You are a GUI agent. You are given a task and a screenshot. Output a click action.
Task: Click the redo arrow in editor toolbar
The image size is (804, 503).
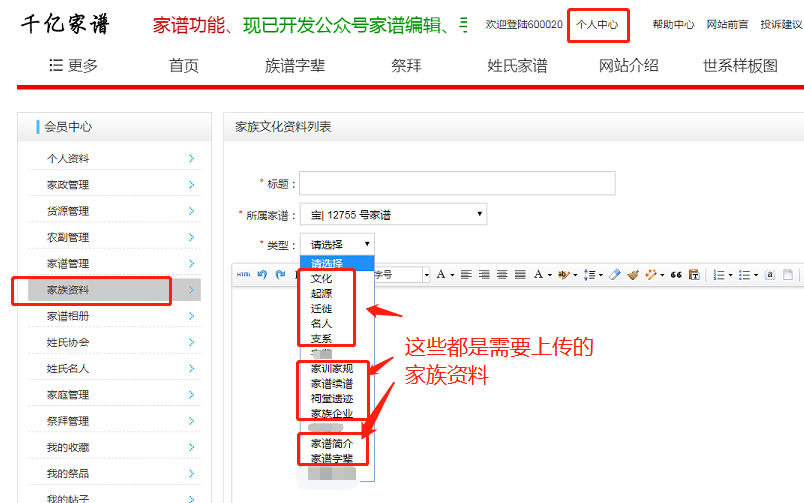click(x=280, y=275)
